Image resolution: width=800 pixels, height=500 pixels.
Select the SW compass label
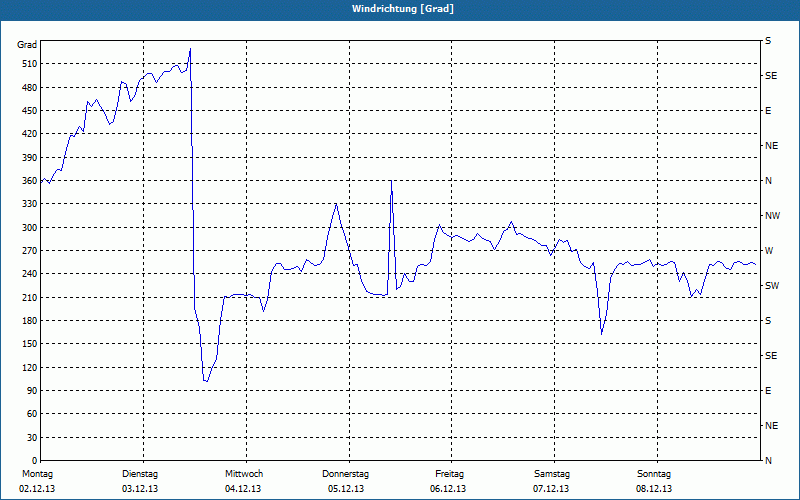click(772, 286)
